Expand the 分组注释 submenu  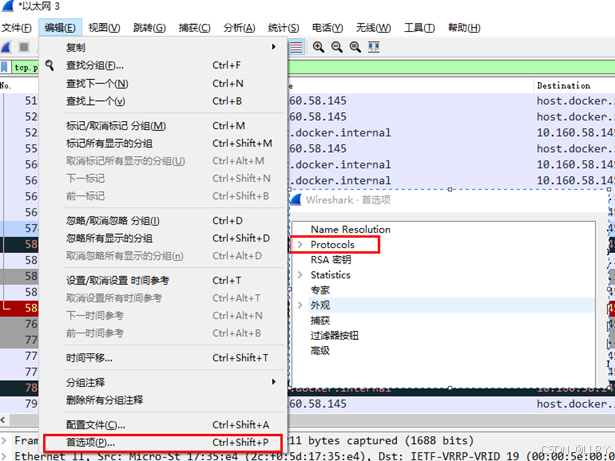pos(163,382)
